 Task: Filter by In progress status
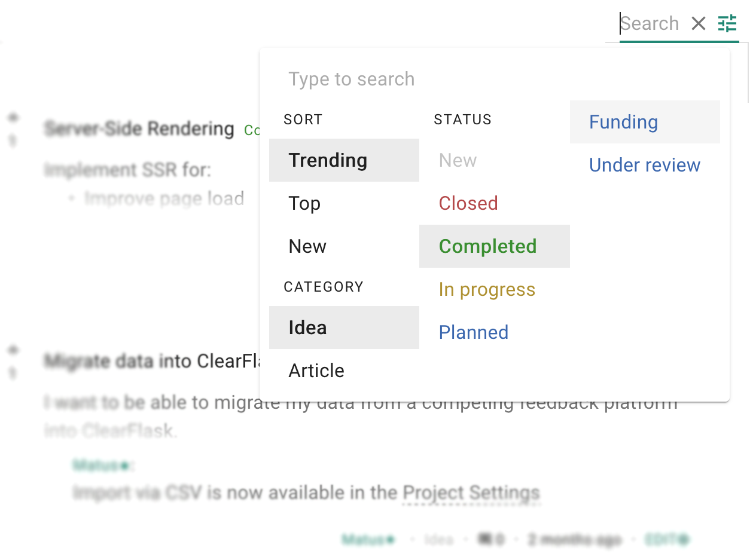point(494,289)
